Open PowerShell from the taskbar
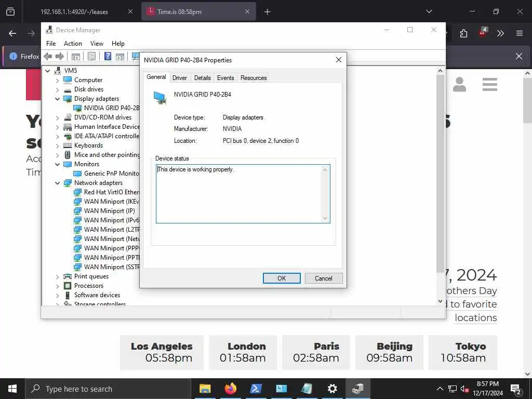The height and width of the screenshot is (399, 532). pyautogui.click(x=256, y=389)
